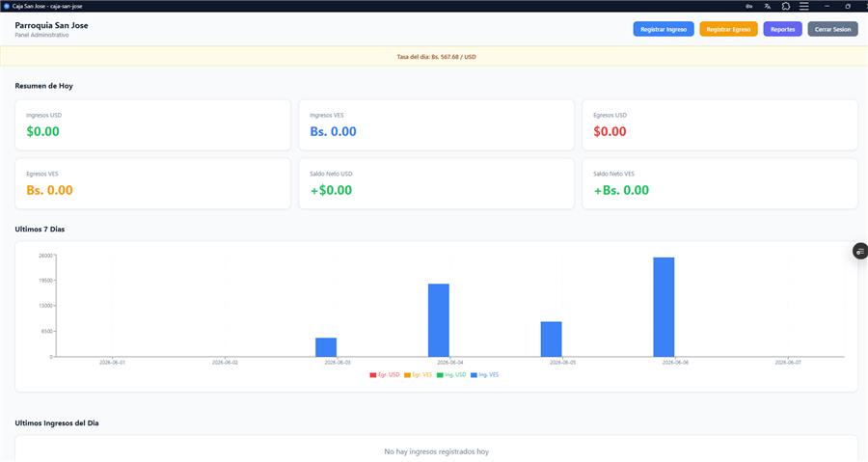Click the Ultimos Ingresos del Dia heading
Screen dimensions: 868x462
tap(57, 423)
